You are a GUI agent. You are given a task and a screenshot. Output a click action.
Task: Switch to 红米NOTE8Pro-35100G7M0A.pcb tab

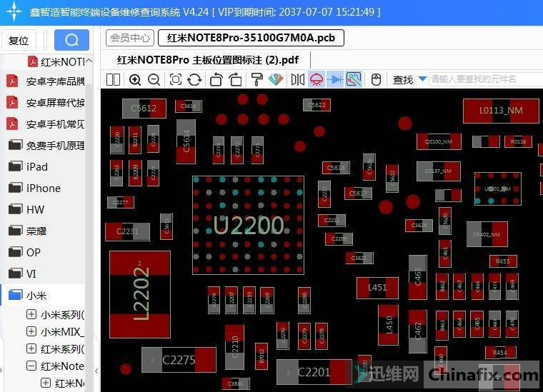(251, 38)
